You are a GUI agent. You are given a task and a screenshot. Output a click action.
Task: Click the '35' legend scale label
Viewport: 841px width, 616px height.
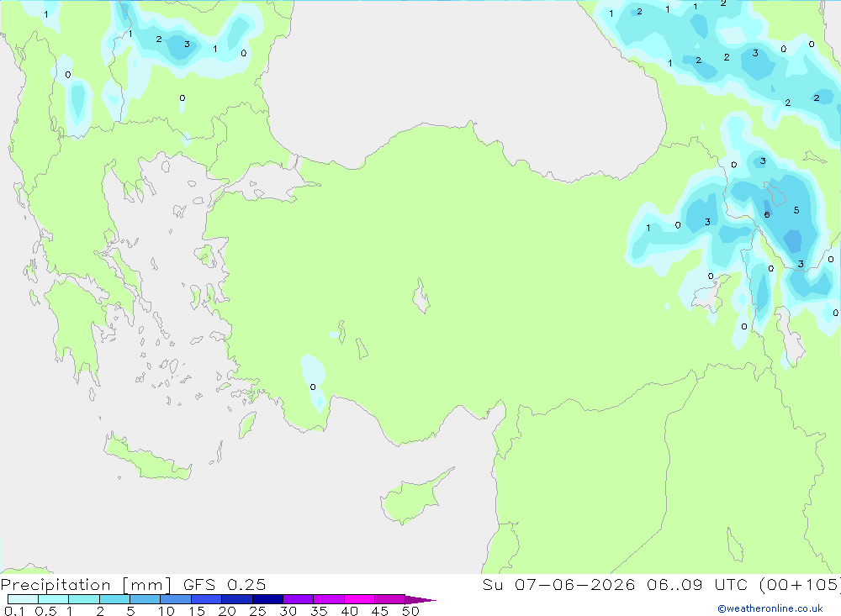[x=319, y=611]
